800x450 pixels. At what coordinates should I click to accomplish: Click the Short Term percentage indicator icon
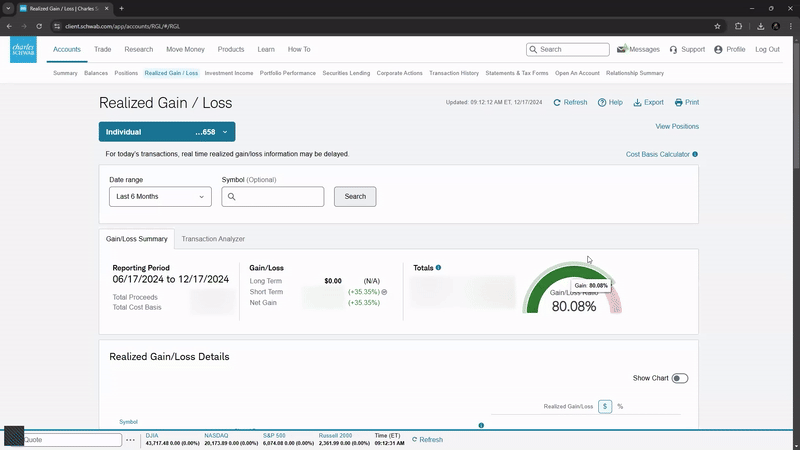pos(384,292)
